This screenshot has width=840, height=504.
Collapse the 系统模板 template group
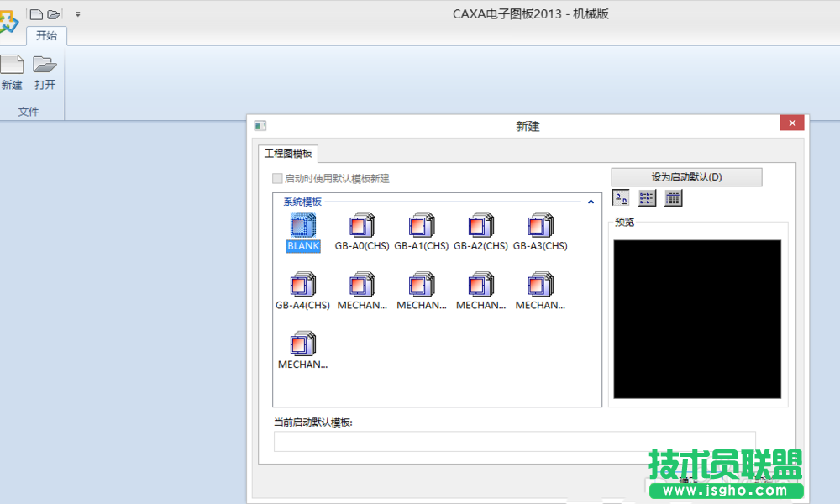click(591, 201)
